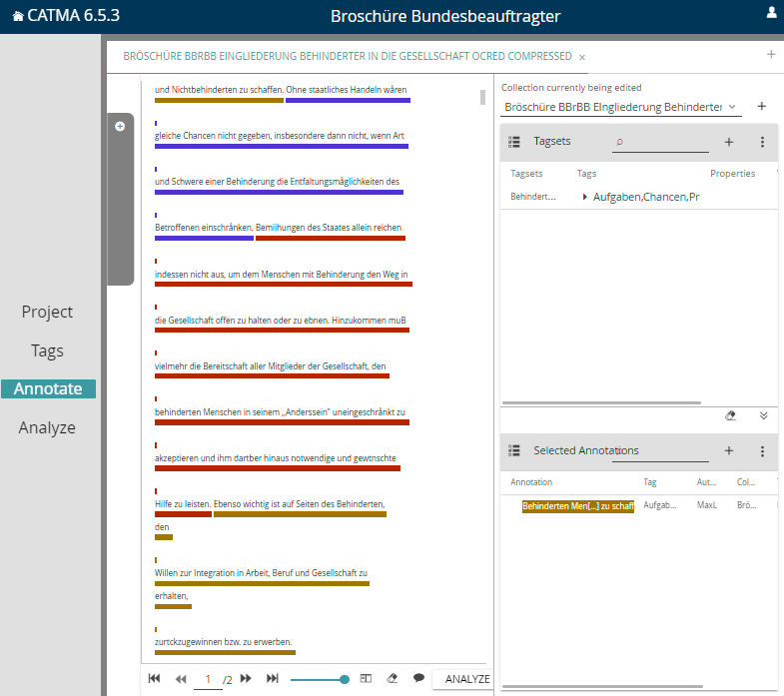Expand the Aufgaben,Chancen,Pr tagset row
784x696 pixels.
coord(584,197)
